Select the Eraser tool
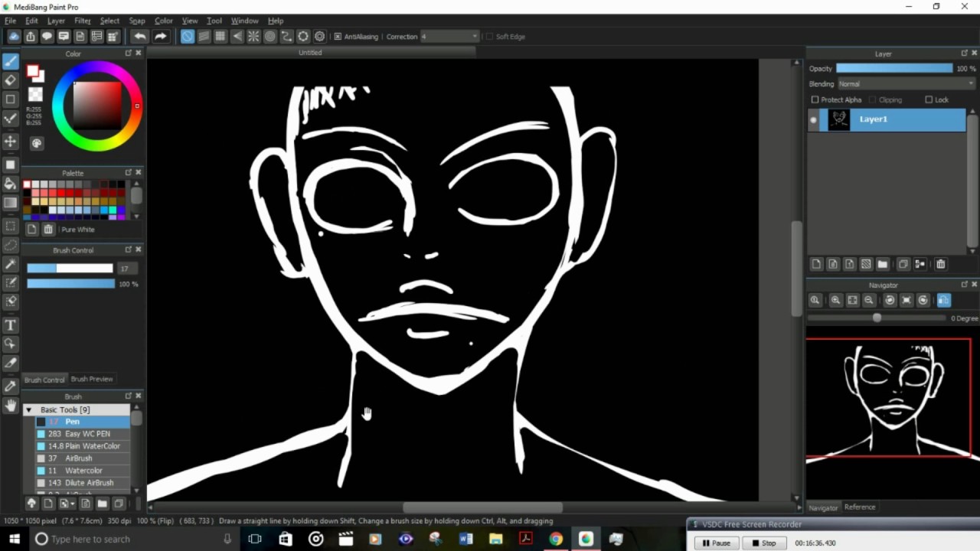This screenshot has width=980, height=551. (x=10, y=80)
